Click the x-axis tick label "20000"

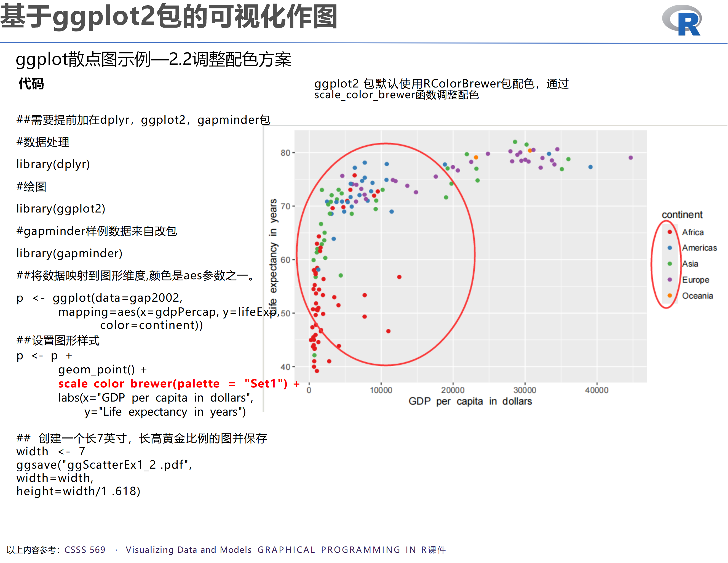453,390
